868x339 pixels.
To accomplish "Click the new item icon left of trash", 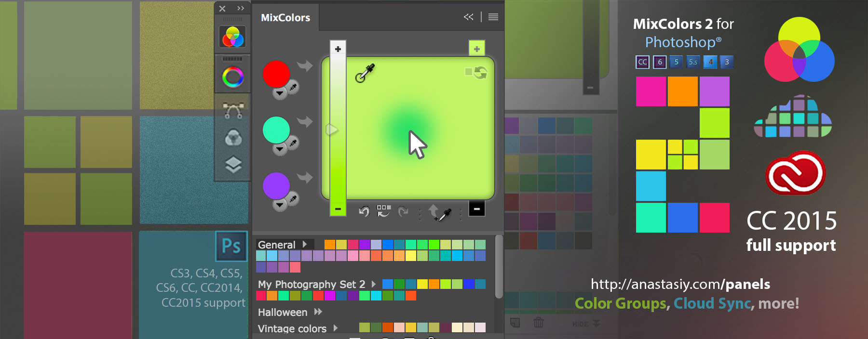I will point(515,323).
